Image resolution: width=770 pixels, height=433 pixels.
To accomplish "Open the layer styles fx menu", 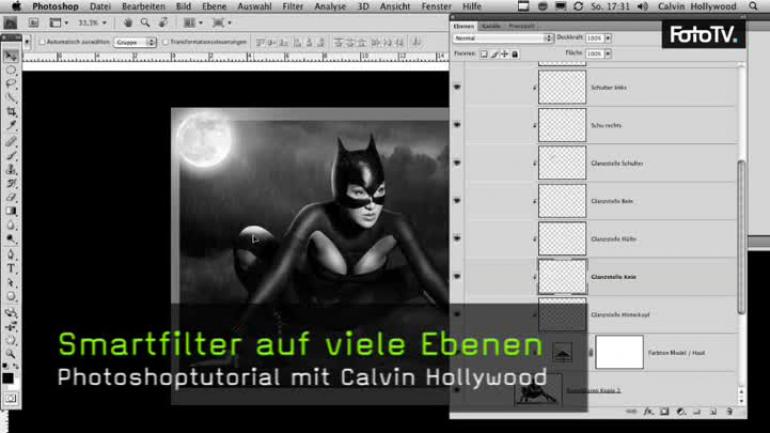I will coord(648,411).
